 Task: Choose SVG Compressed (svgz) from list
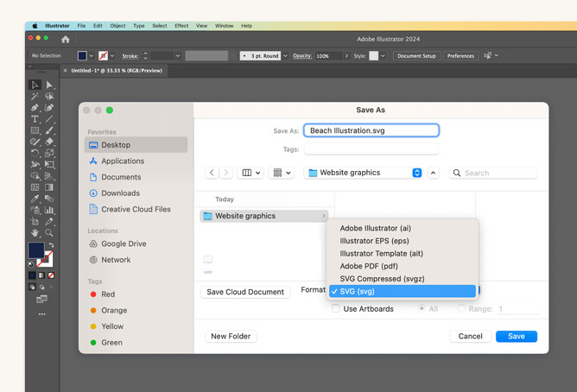[382, 279]
